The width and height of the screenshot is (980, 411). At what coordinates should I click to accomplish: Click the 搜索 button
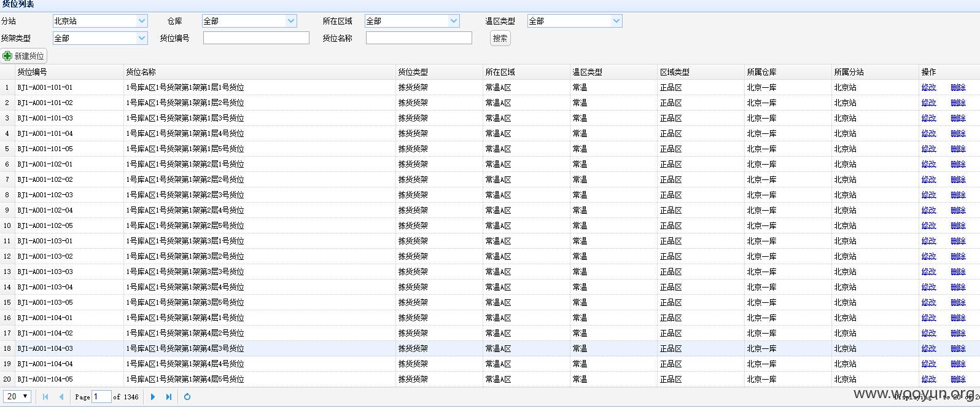pyautogui.click(x=500, y=38)
